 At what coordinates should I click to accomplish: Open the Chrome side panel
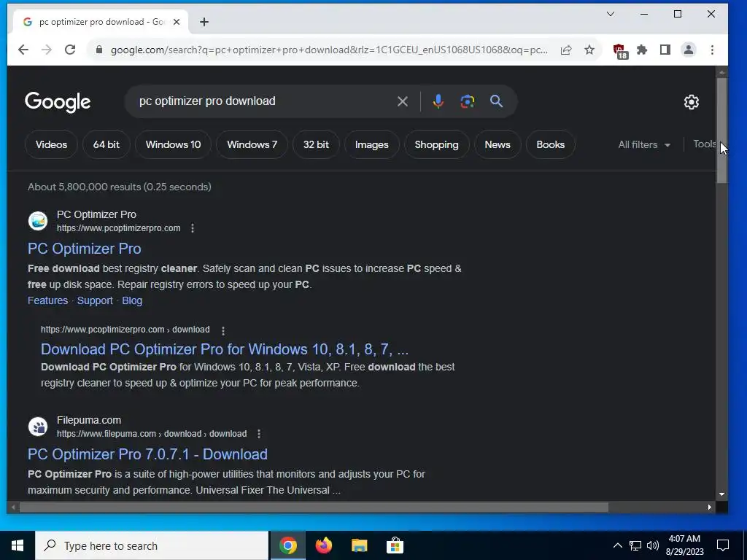coord(665,50)
